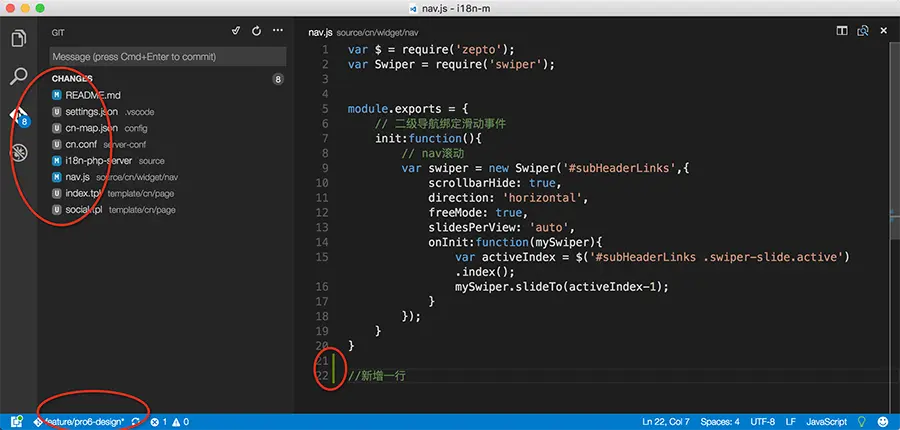Split the editor with split icon
The image size is (900, 430).
coord(842,31)
